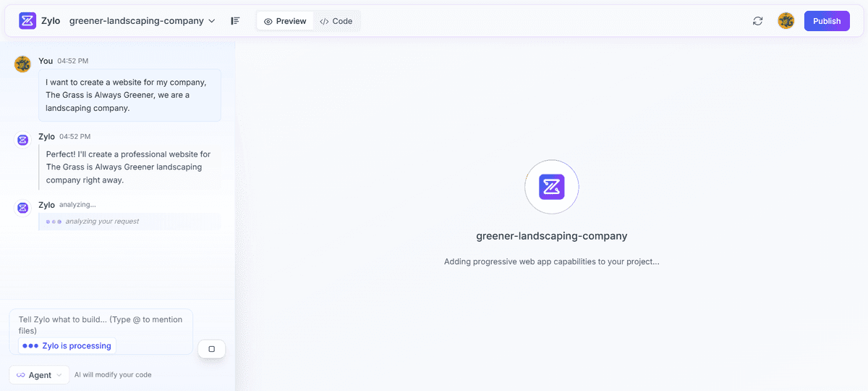Screen dimensions: 868x391
Task: Click the avatar beside the "You" message
Action: [x=22, y=64]
